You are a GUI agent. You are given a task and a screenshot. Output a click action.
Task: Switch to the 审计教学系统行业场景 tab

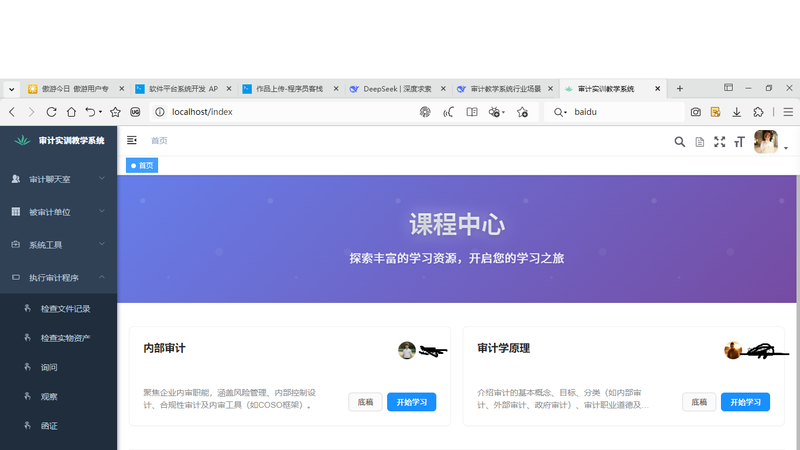pyautogui.click(x=505, y=89)
